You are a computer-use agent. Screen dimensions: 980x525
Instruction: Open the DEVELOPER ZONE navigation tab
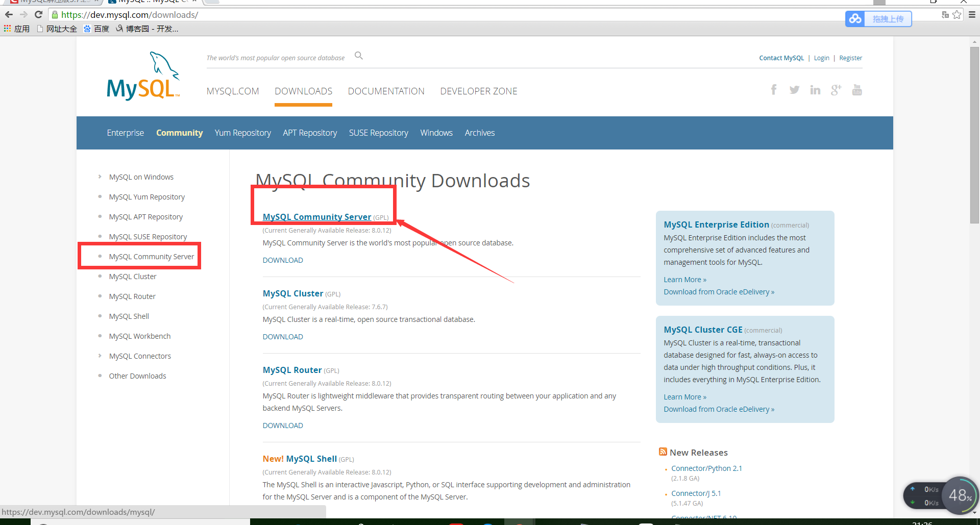[479, 91]
